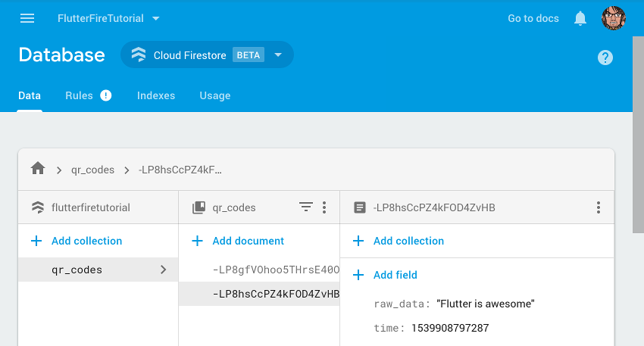644x346 pixels.
Task: Click the BETA badge label
Action: click(249, 55)
